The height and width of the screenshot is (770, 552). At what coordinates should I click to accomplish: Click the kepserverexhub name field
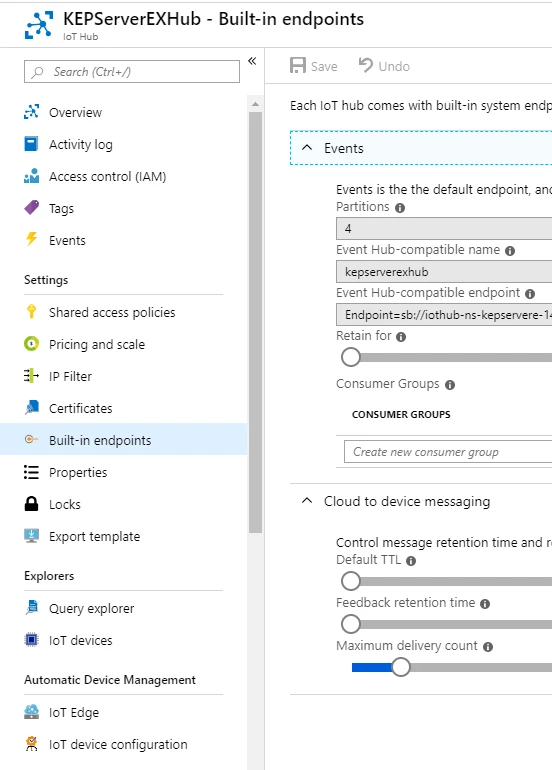pos(444,272)
